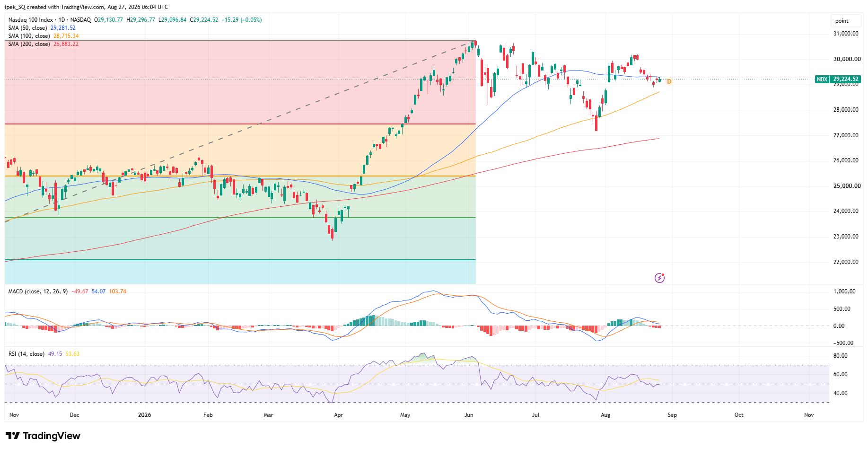The image size is (868, 450).
Task: Click the "Mar" label on time axis
Action: 268,415
